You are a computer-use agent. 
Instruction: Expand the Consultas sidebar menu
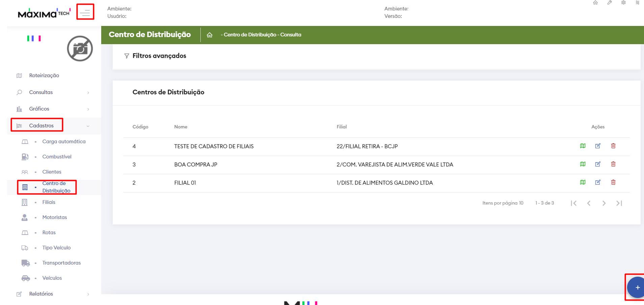[x=54, y=92]
